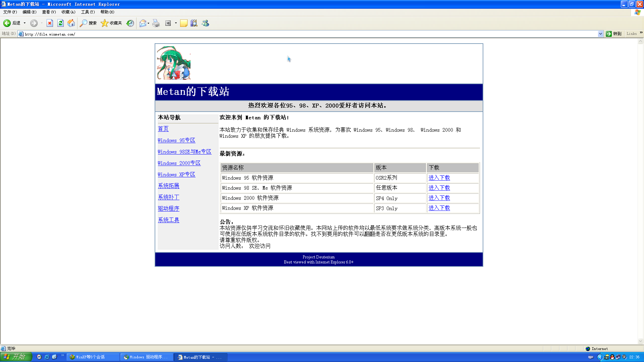Click 进入下载 for Windows 2000 软件资源
Viewport: 644px width, 362px height.
439,198
